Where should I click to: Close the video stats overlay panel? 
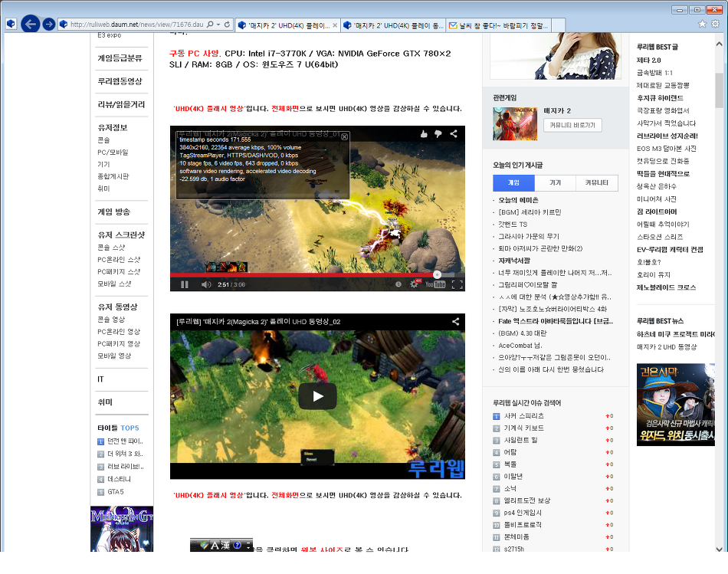pos(344,136)
